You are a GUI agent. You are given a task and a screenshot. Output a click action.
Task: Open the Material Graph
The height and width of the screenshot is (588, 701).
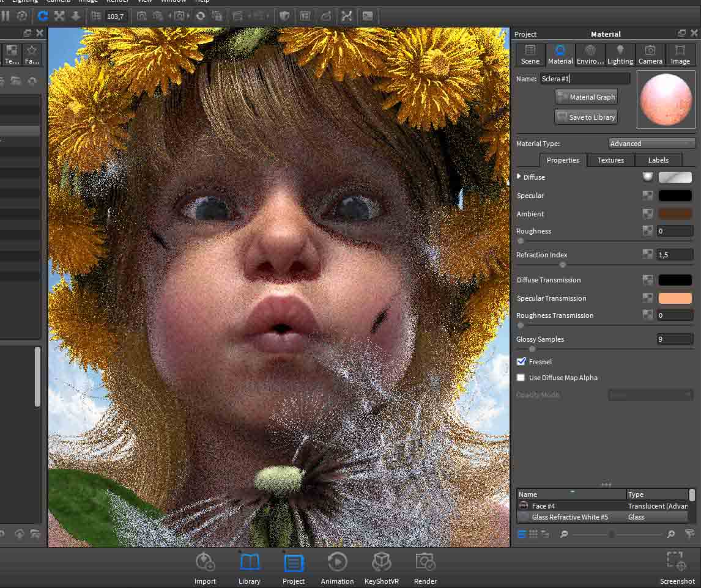[x=586, y=97]
